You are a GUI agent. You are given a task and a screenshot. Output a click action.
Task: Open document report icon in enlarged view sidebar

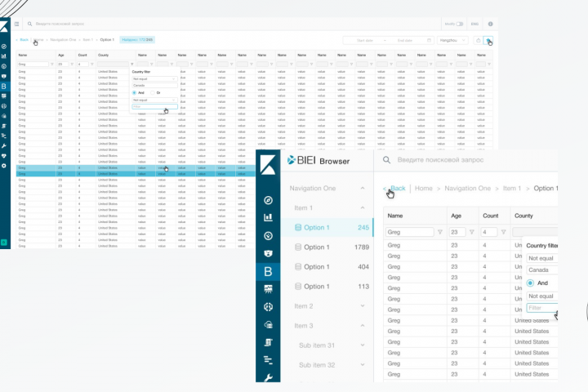pos(268,342)
